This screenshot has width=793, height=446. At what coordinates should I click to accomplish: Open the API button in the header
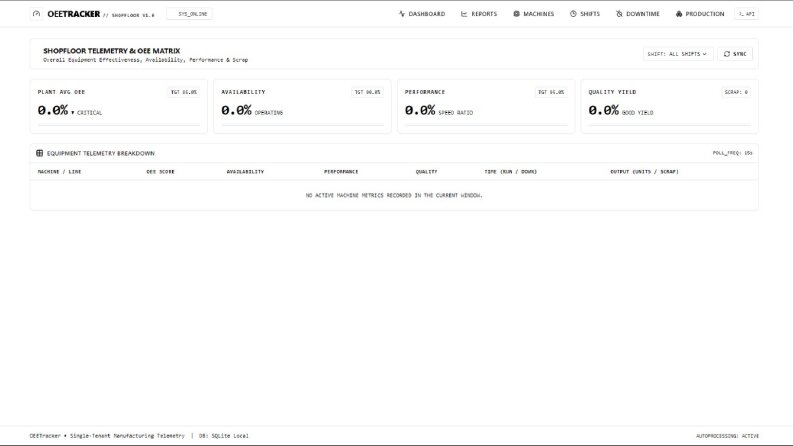[746, 14]
